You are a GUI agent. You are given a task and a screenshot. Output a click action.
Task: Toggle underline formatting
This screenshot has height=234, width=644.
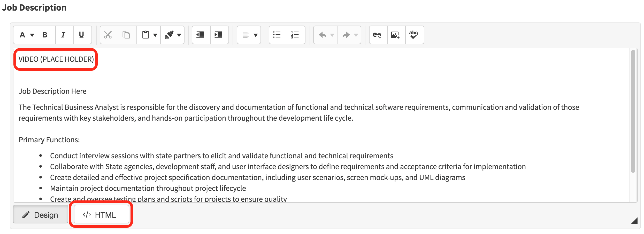click(81, 35)
